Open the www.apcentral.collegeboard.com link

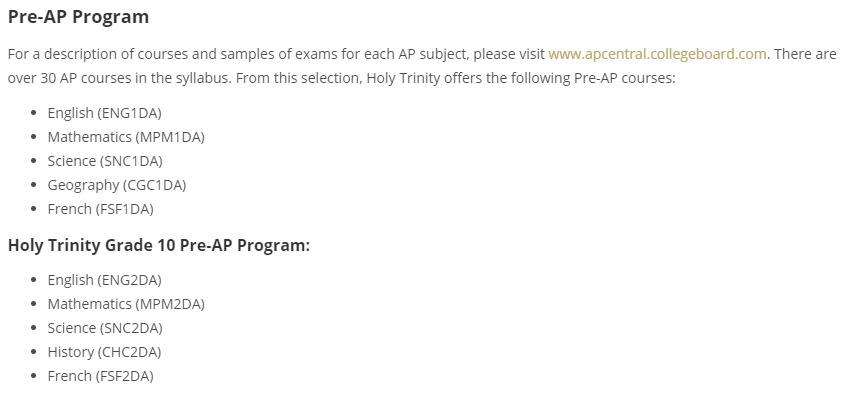tap(657, 54)
